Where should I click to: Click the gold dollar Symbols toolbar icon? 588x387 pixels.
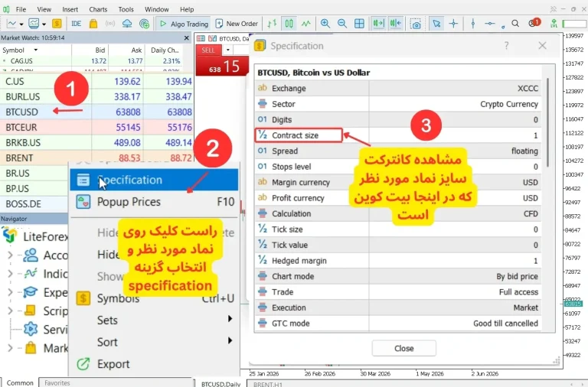(57, 24)
